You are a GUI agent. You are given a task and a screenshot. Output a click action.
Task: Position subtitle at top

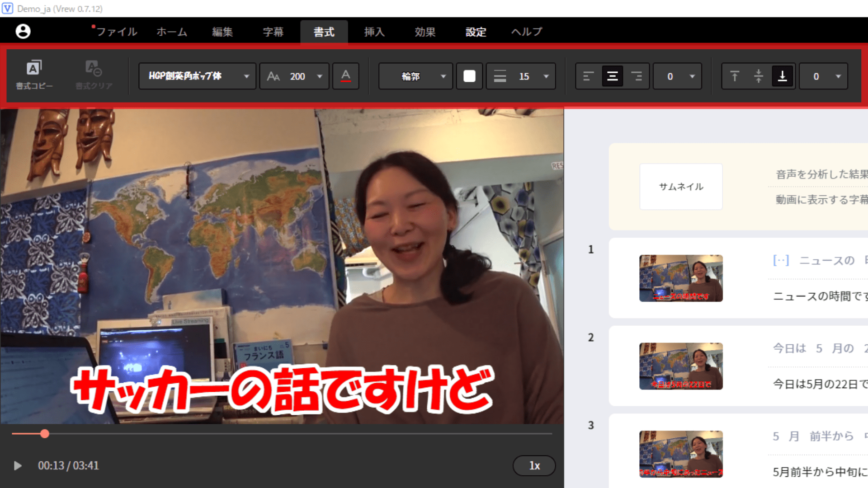click(735, 76)
